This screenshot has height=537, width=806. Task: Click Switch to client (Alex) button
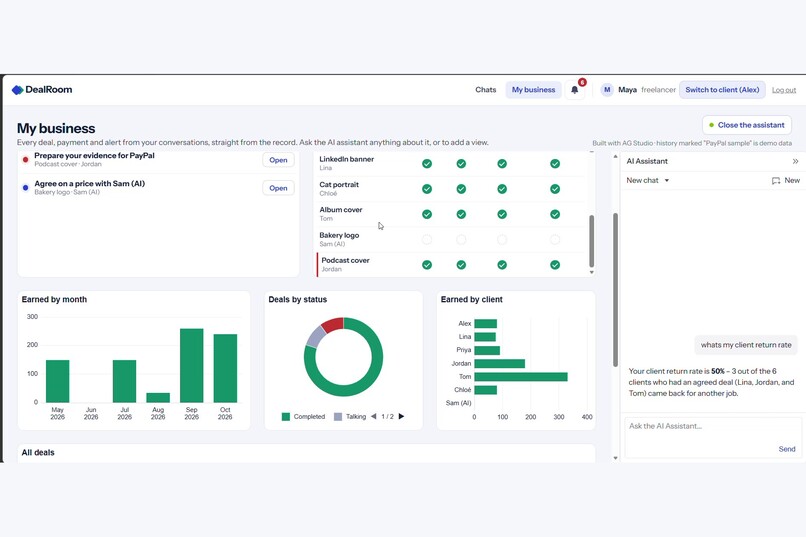click(x=722, y=89)
